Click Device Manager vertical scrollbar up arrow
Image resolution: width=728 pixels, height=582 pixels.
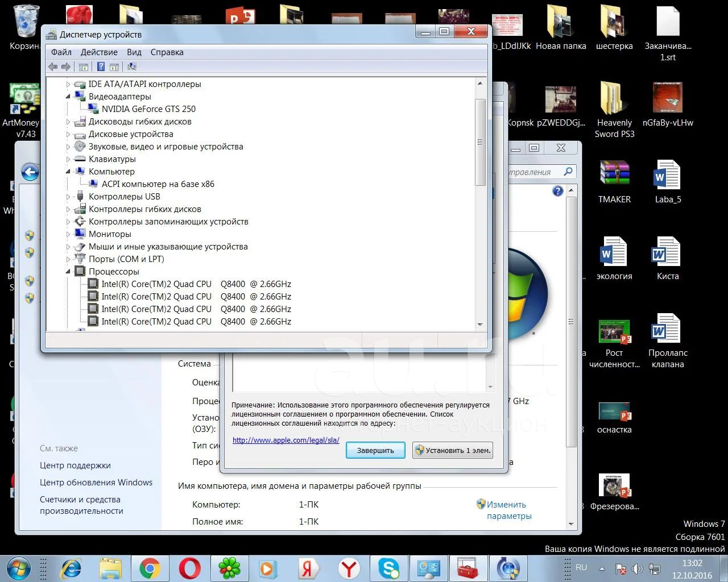pyautogui.click(x=480, y=84)
